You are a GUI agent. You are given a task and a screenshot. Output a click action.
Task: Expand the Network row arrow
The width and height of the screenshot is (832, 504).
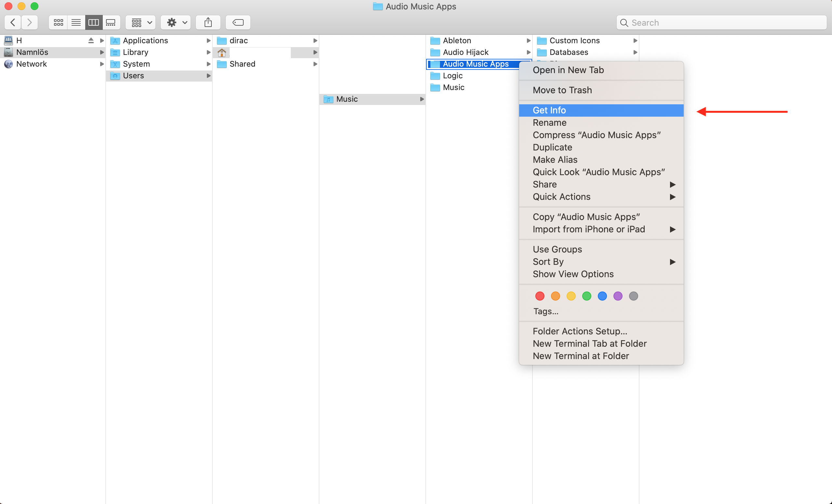[102, 64]
